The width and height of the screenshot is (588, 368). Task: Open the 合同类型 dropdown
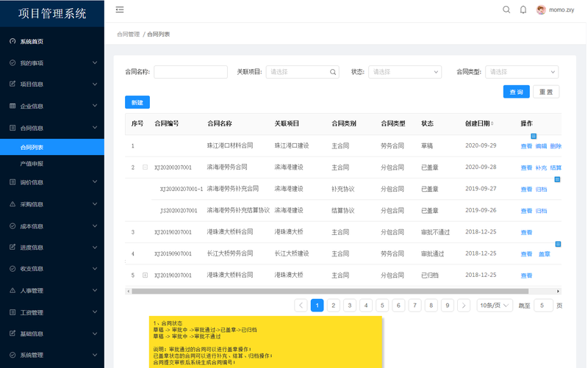(522, 72)
